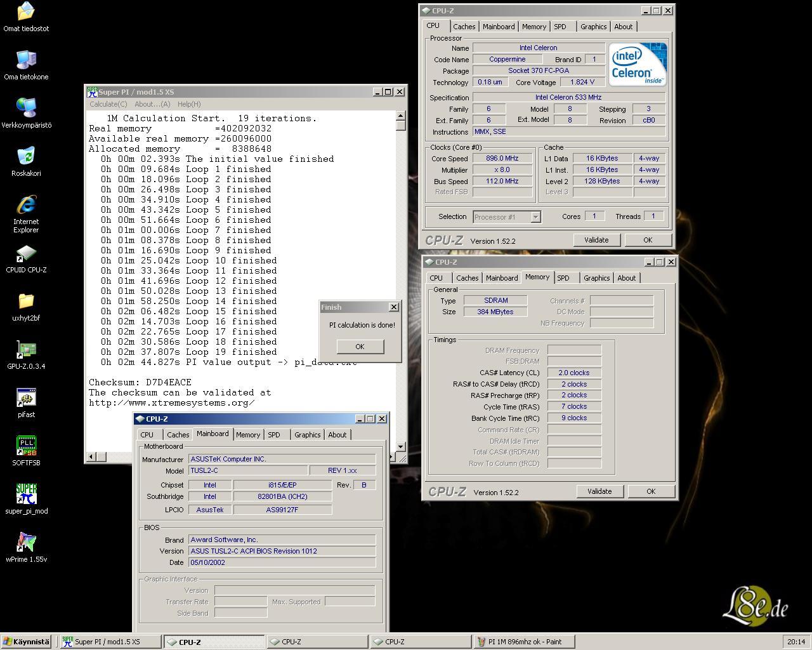Click OK in the CPU tab window
This screenshot has height=650, width=812.
[x=648, y=240]
